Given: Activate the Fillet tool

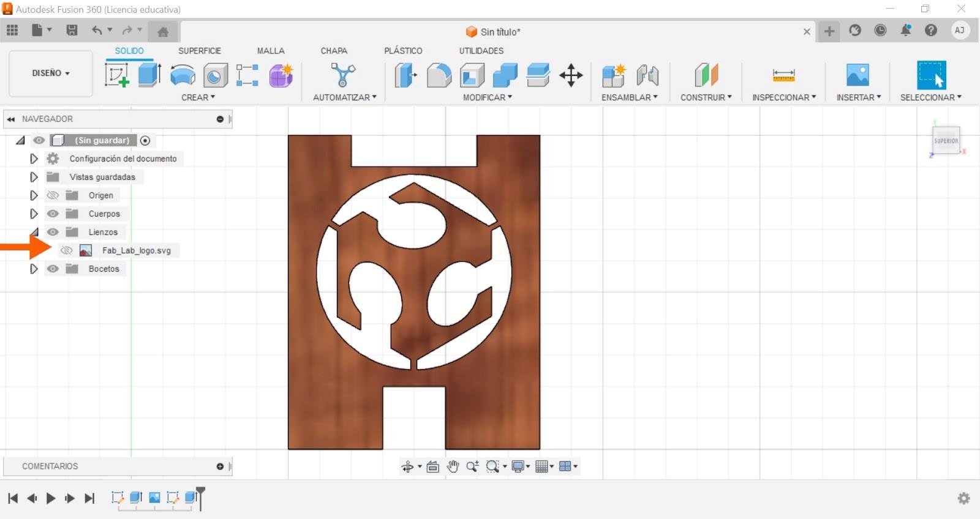Looking at the screenshot, I should coord(439,75).
